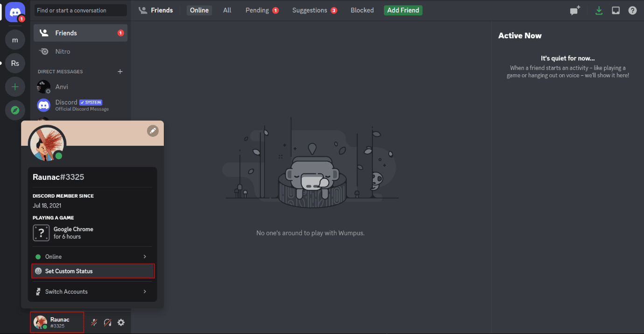Open the Blocked tab
644x334 pixels.
(x=362, y=10)
